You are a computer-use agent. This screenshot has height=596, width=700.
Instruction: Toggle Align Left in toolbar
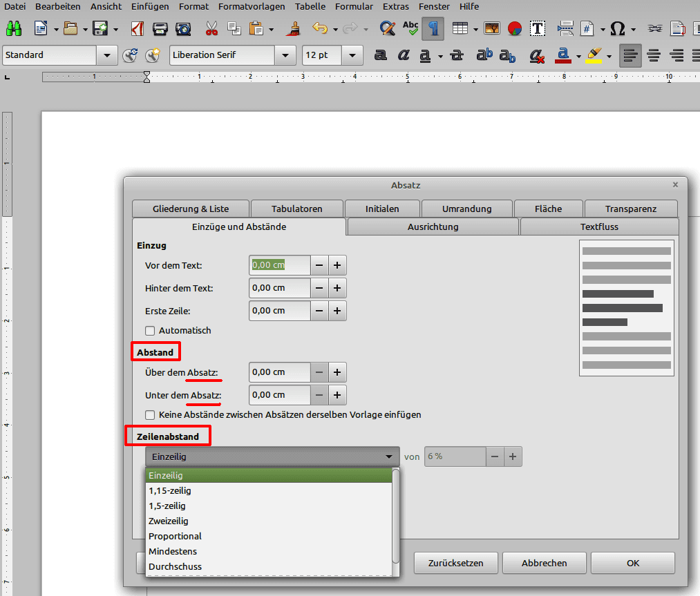pos(630,55)
